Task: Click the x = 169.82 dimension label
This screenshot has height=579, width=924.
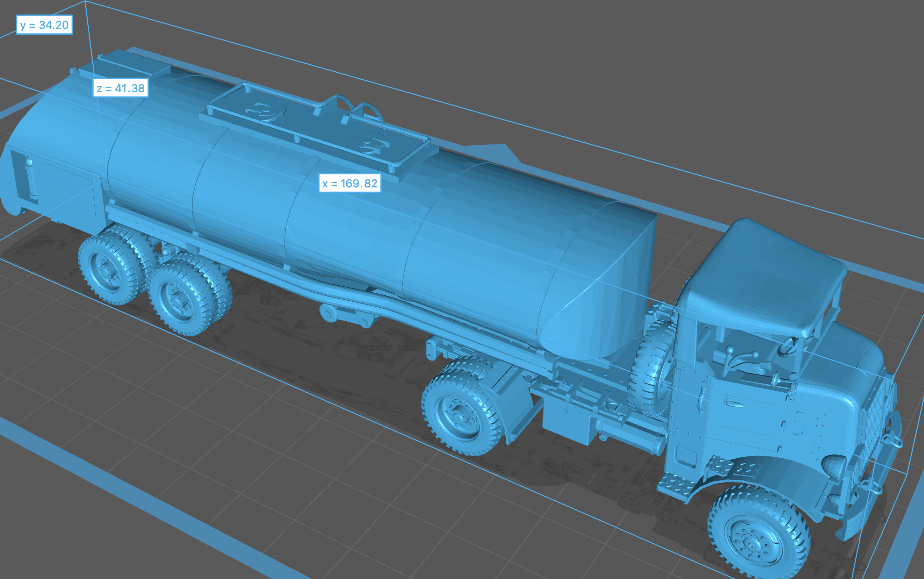Action: [x=349, y=184]
